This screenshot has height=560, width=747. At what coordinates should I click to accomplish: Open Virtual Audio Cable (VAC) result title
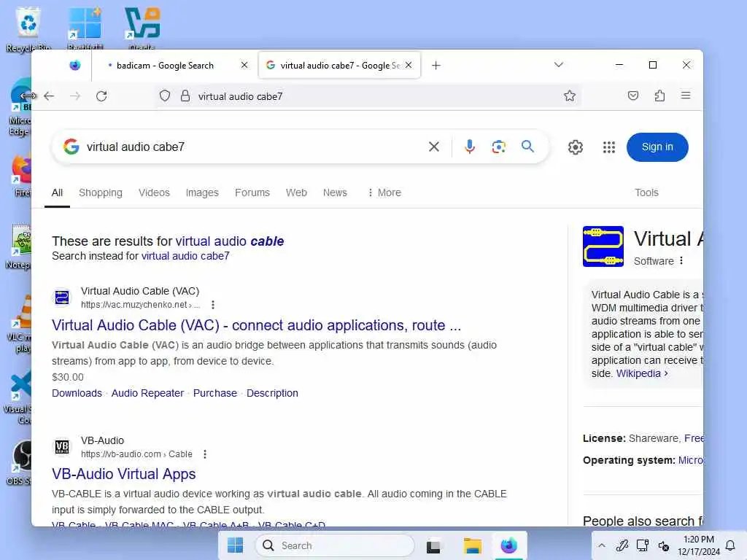(x=256, y=325)
